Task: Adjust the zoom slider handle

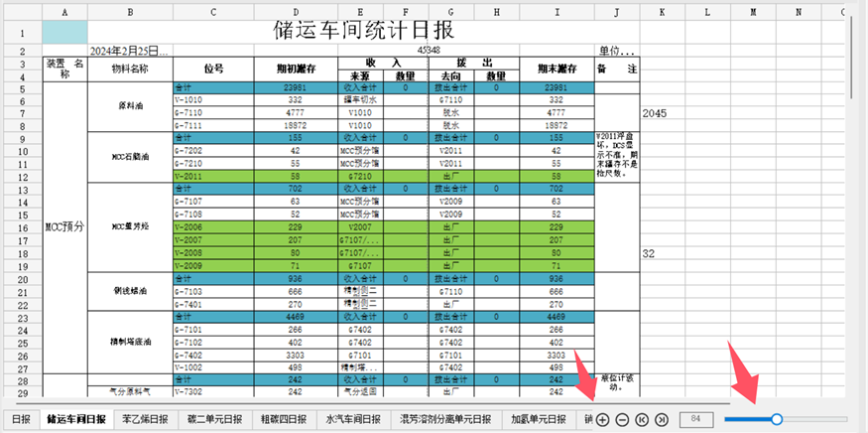Action: point(777,419)
